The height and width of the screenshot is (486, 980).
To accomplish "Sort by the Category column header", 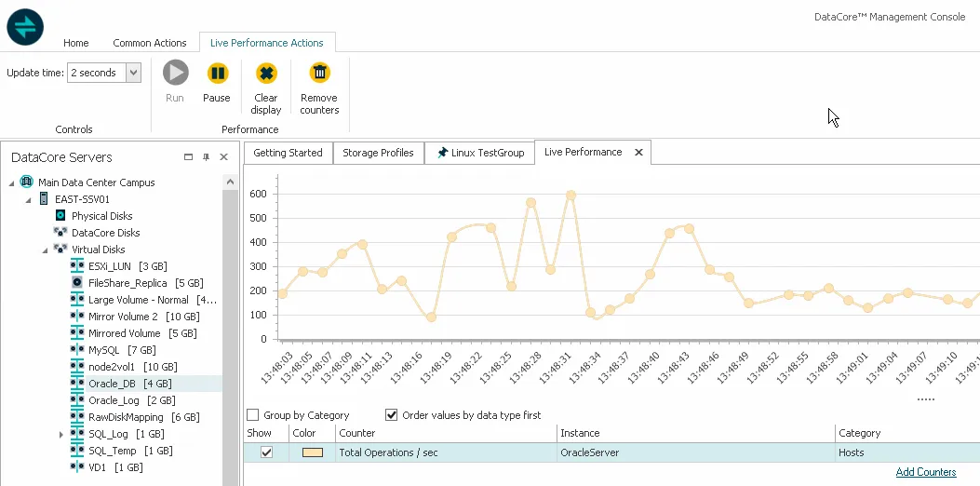I will pos(907,433).
